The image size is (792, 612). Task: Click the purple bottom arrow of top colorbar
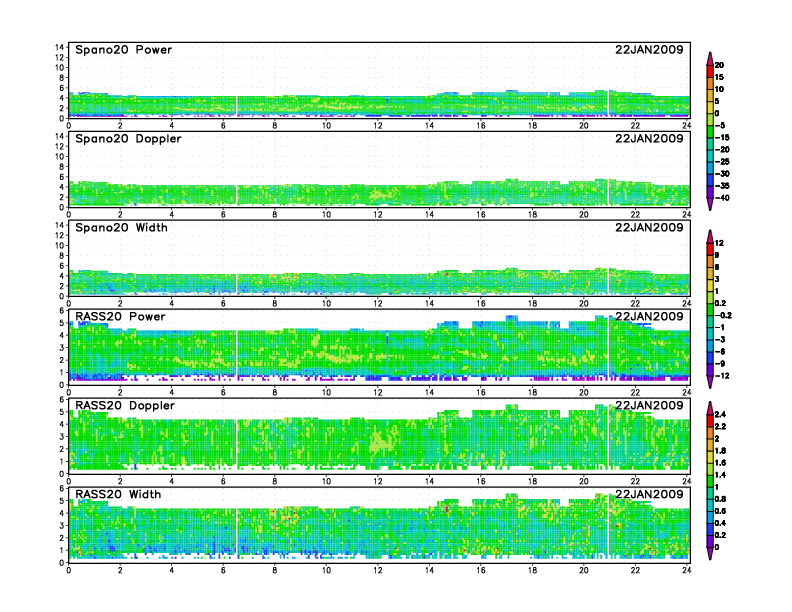(x=710, y=204)
